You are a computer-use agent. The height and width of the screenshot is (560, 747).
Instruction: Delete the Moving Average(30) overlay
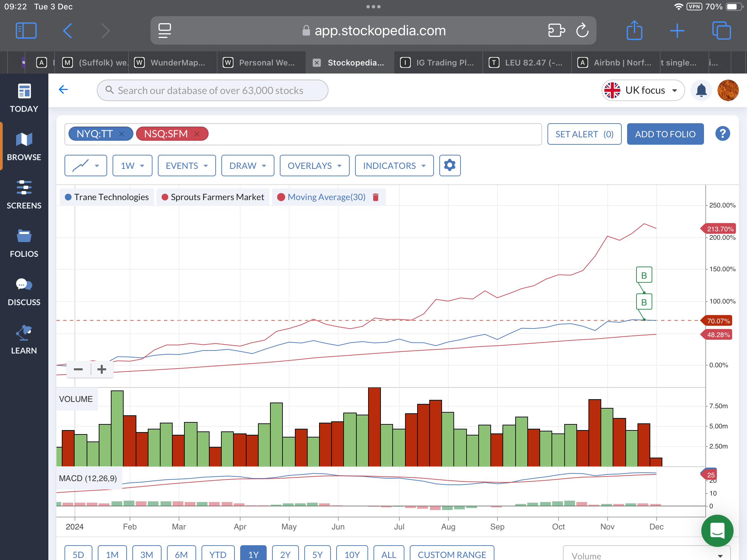[376, 197]
